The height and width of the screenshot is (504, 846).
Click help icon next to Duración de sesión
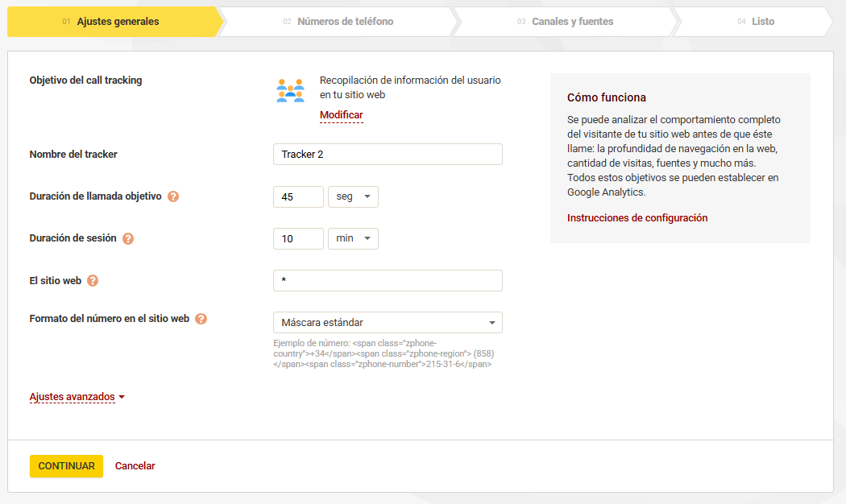(x=128, y=238)
